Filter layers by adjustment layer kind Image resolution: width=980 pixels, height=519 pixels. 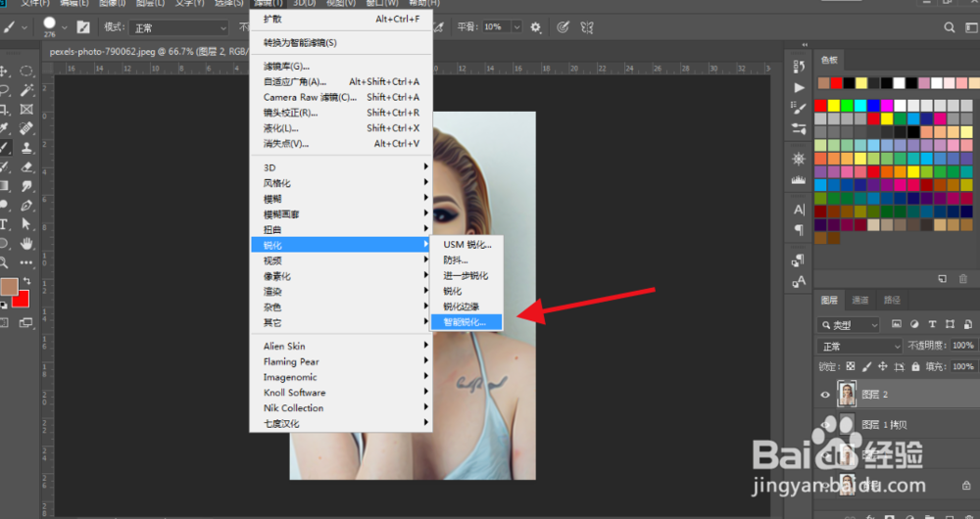tap(914, 324)
